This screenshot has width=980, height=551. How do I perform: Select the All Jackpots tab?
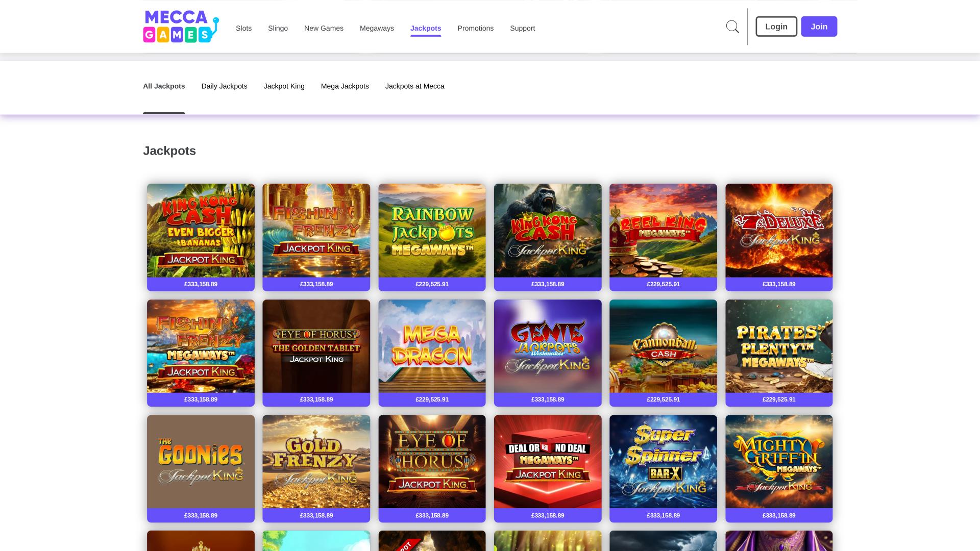point(164,86)
